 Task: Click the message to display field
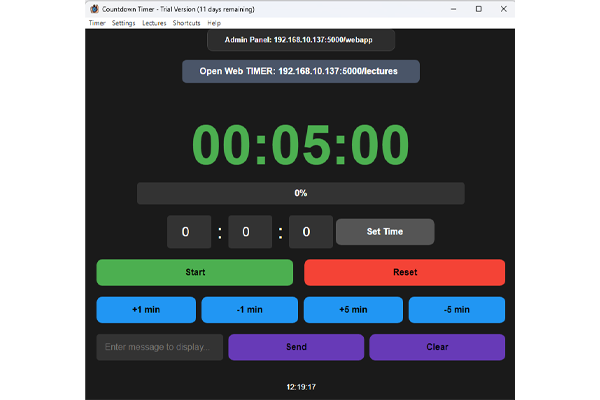pyautogui.click(x=160, y=347)
